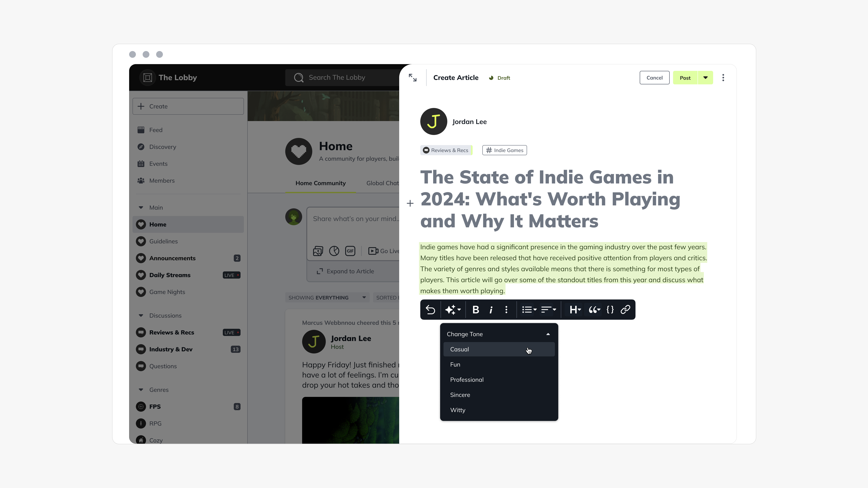This screenshot has width=868, height=488.
Task: Open the text alignment dropdown
Action: [548, 310]
